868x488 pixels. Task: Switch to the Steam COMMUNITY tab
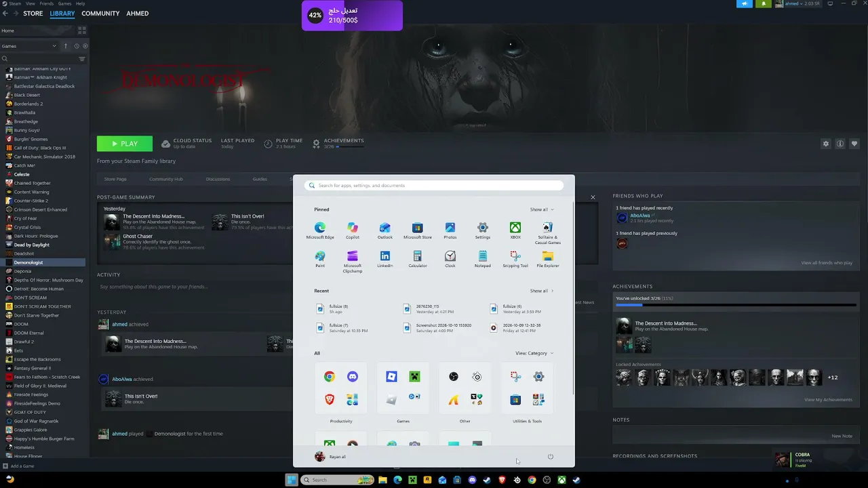tap(100, 14)
